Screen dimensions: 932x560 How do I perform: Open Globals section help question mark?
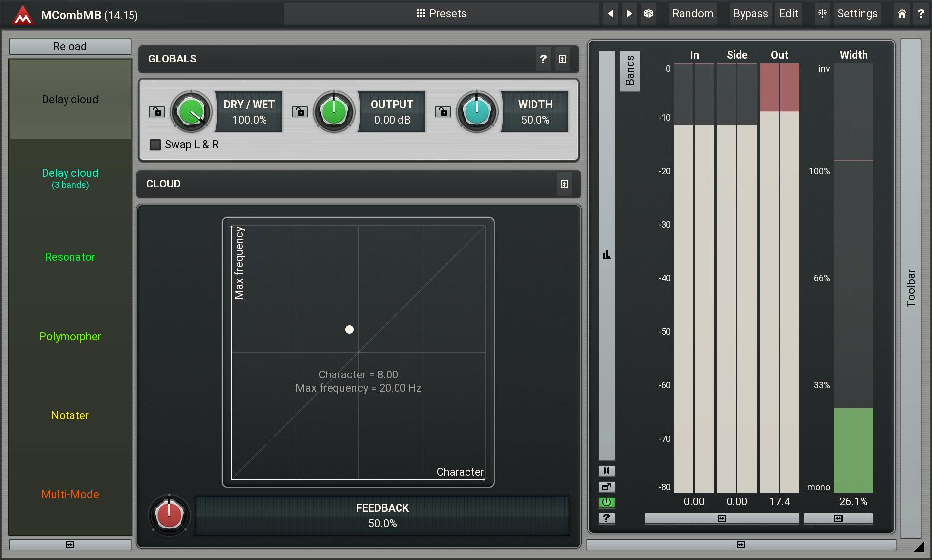coord(543,59)
